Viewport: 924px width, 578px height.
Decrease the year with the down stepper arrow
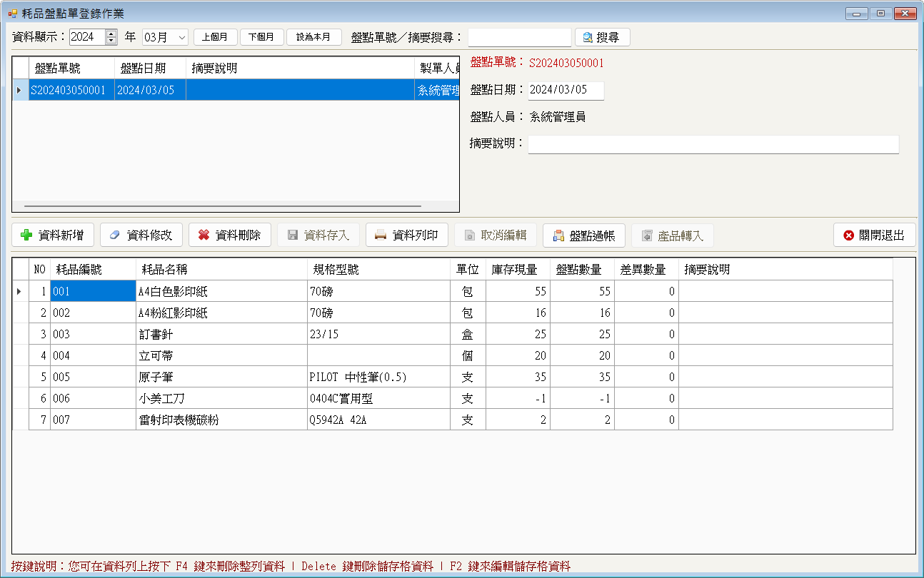[111, 41]
